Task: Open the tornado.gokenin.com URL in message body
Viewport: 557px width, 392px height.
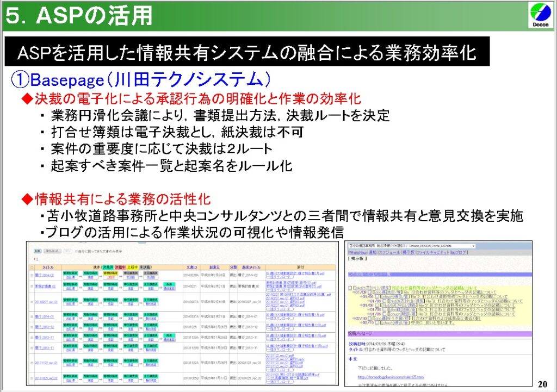Action: [388, 376]
